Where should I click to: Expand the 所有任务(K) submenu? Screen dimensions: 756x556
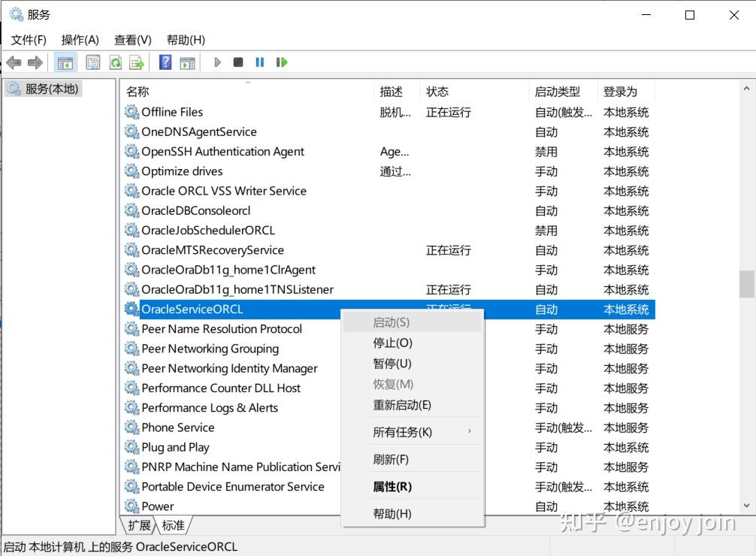[413, 432]
